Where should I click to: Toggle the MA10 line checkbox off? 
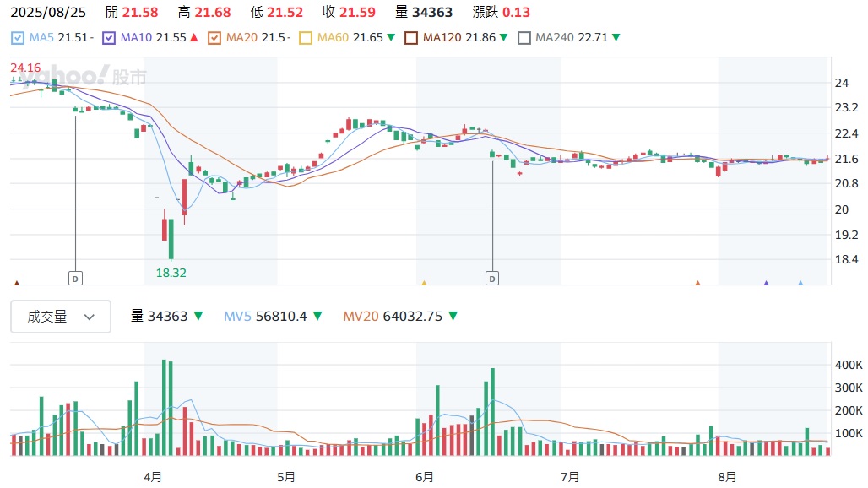(x=108, y=38)
